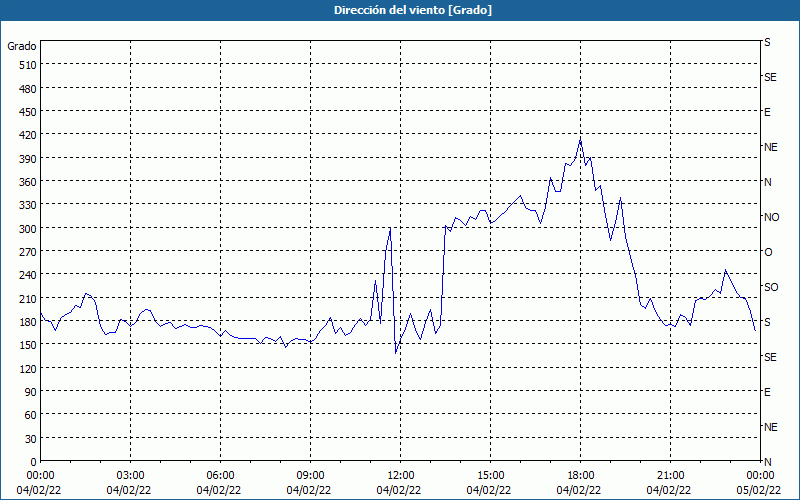This screenshot has width=800, height=500.
Task: Select the 06:00 time axis label
Action: (220, 476)
